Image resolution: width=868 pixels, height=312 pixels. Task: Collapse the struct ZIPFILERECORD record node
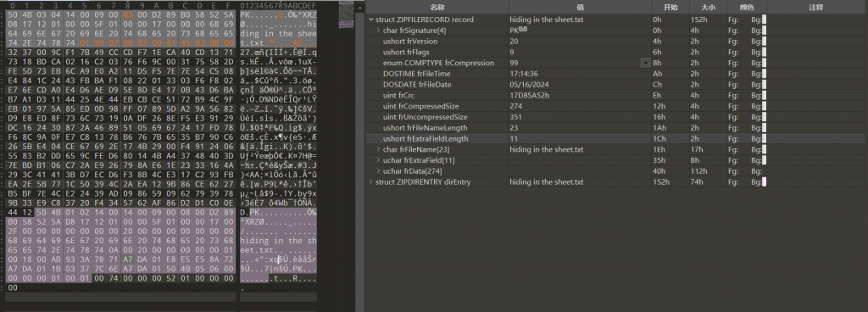click(x=371, y=19)
